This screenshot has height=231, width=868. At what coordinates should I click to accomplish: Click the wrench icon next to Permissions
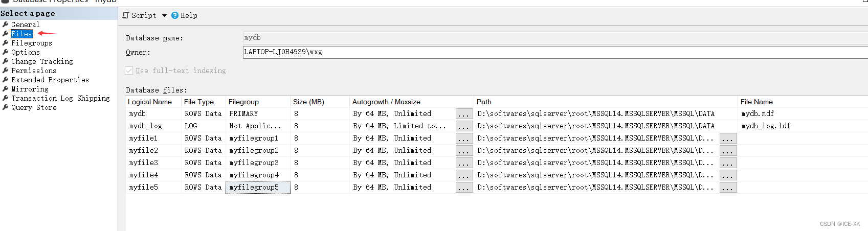pyautogui.click(x=5, y=71)
